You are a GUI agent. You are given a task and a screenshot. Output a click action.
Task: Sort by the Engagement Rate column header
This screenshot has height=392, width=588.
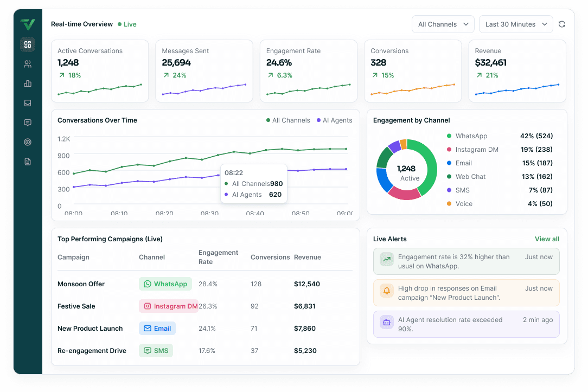218,257
